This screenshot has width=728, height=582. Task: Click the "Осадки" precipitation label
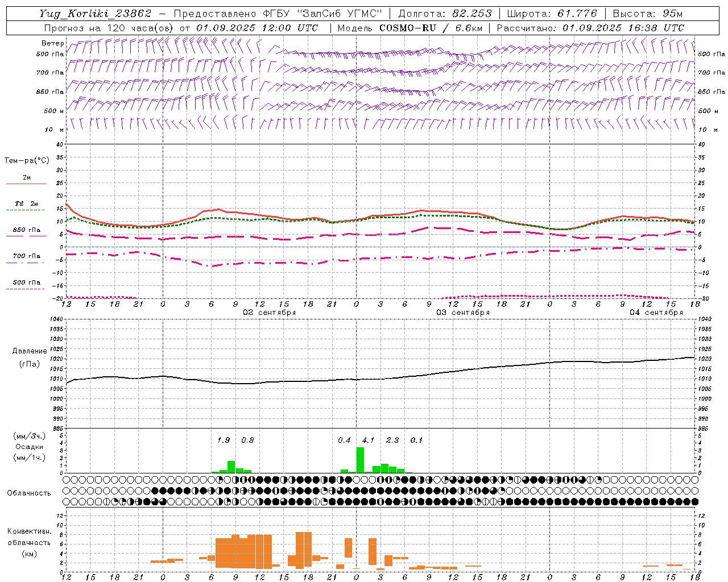(29, 447)
